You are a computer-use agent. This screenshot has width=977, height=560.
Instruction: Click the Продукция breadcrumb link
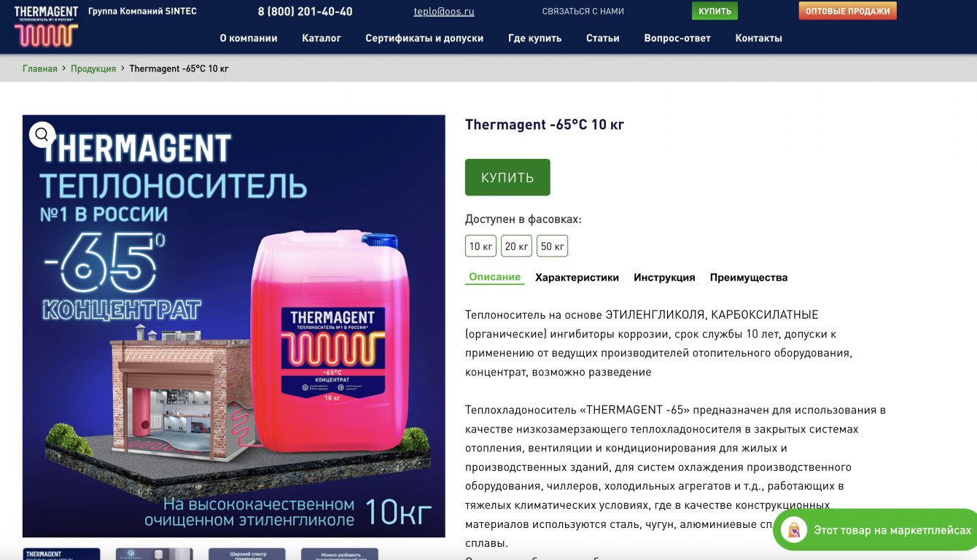coord(93,69)
